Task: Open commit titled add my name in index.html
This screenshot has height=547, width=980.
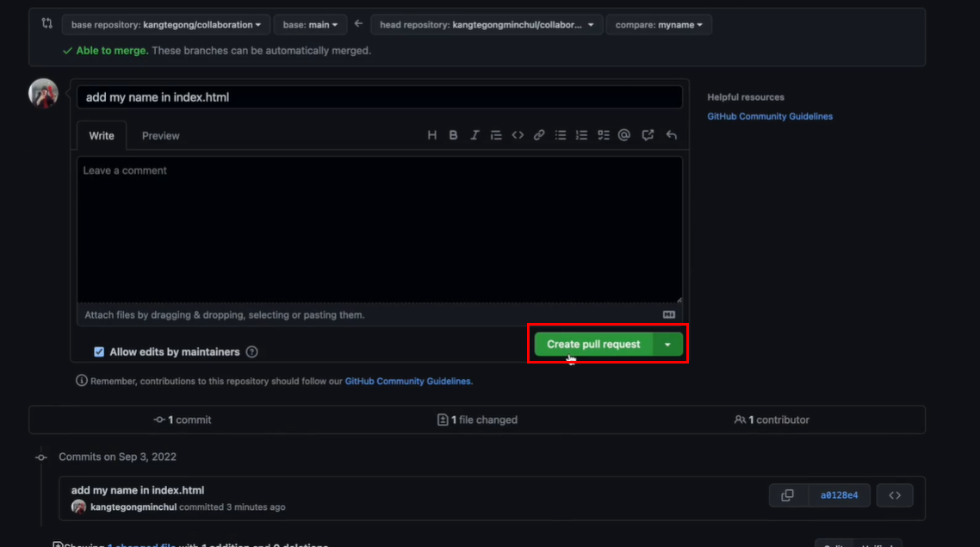Action: point(138,490)
